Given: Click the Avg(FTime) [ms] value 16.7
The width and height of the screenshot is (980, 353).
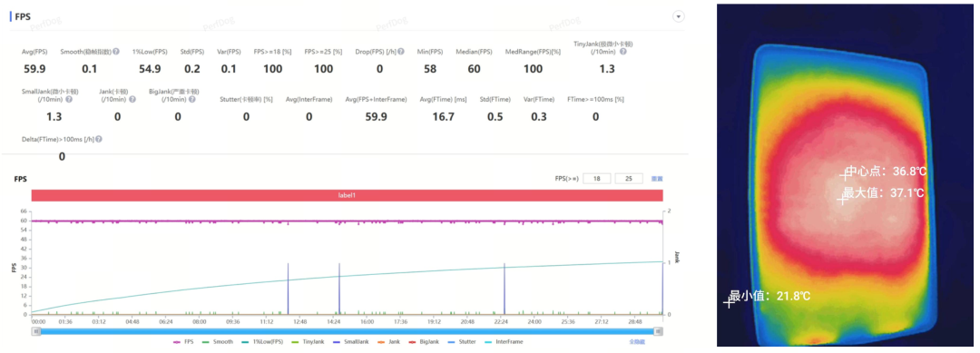Looking at the screenshot, I should point(443,117).
